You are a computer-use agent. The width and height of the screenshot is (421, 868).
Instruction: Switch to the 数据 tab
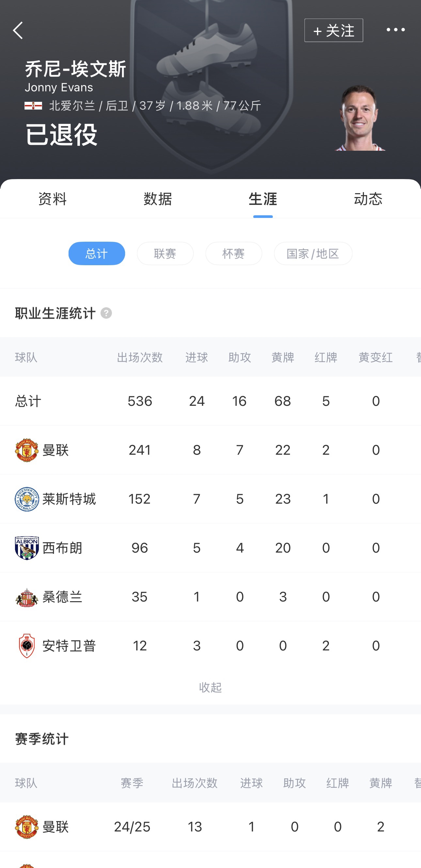(x=158, y=199)
